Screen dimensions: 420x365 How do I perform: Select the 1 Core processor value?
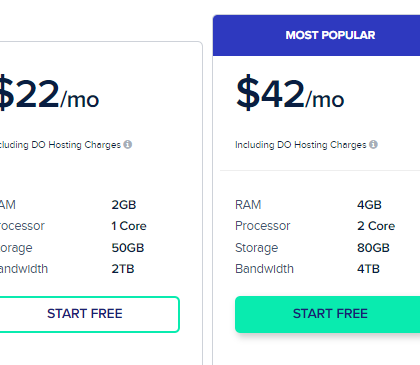[x=129, y=226]
